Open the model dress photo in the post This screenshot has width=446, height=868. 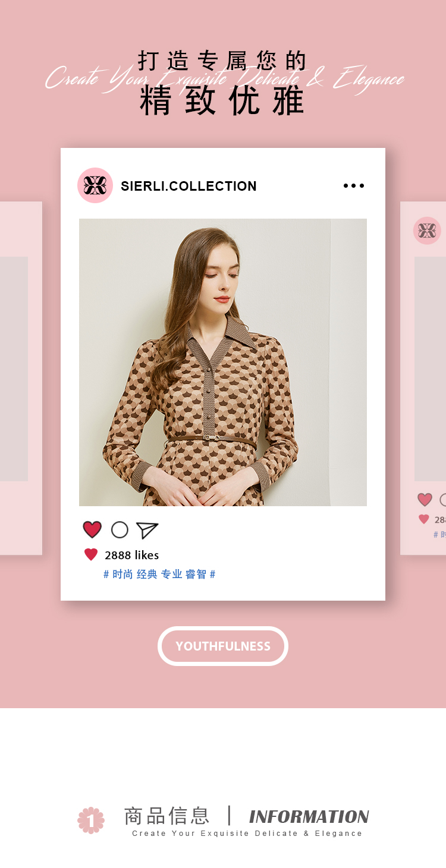coord(223,362)
